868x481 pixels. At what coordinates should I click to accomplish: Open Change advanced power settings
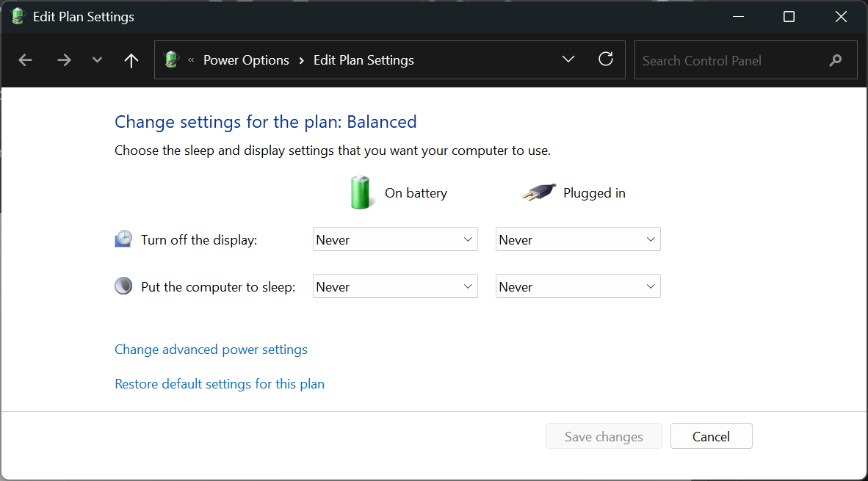point(211,349)
